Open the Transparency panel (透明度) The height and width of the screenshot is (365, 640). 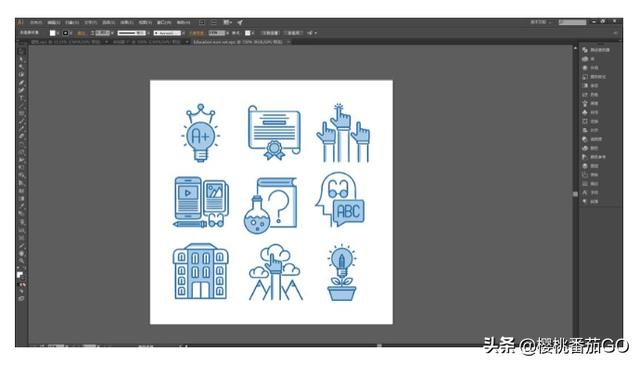[x=592, y=139]
